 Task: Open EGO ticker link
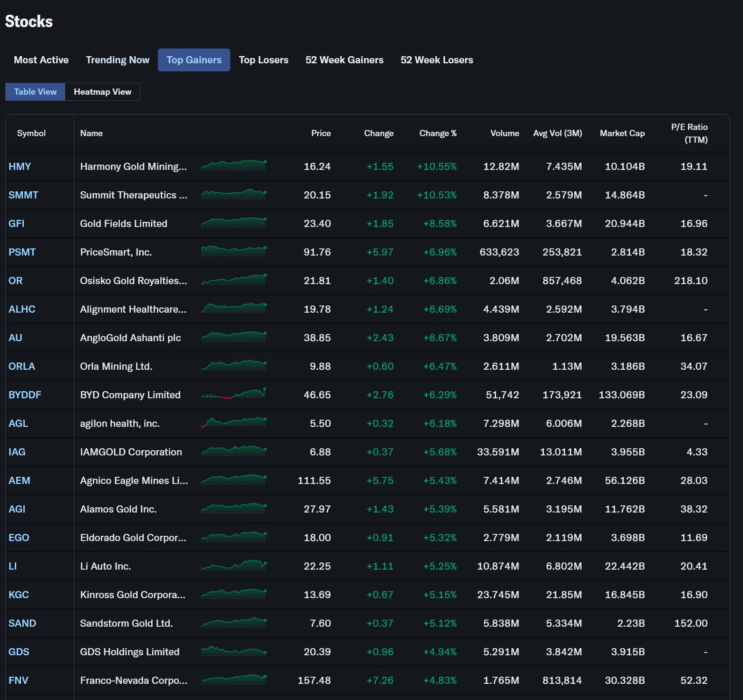[x=19, y=538]
